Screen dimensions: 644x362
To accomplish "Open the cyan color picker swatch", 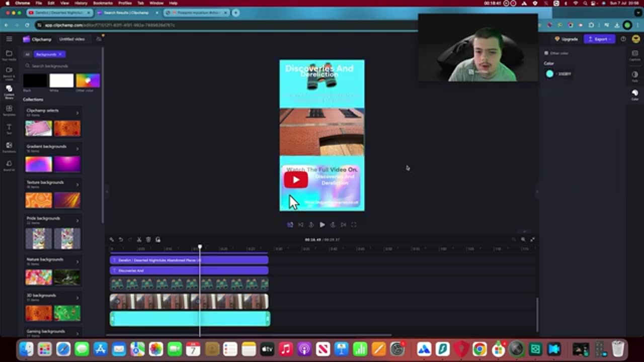I will click(x=549, y=74).
